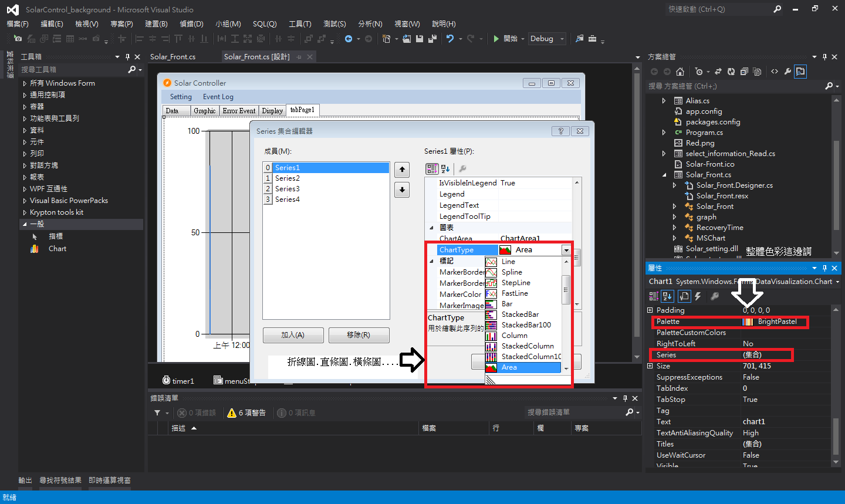Open Solar_Front.Designer.cs in Solution Explorer
This screenshot has height=504, width=845.
[x=734, y=185]
